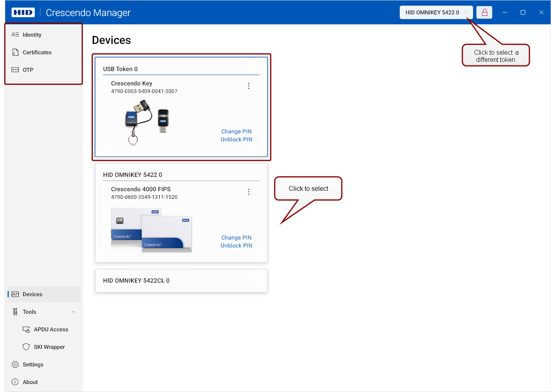The width and height of the screenshot is (551, 392).
Task: Open Settings page
Action: [44, 364]
